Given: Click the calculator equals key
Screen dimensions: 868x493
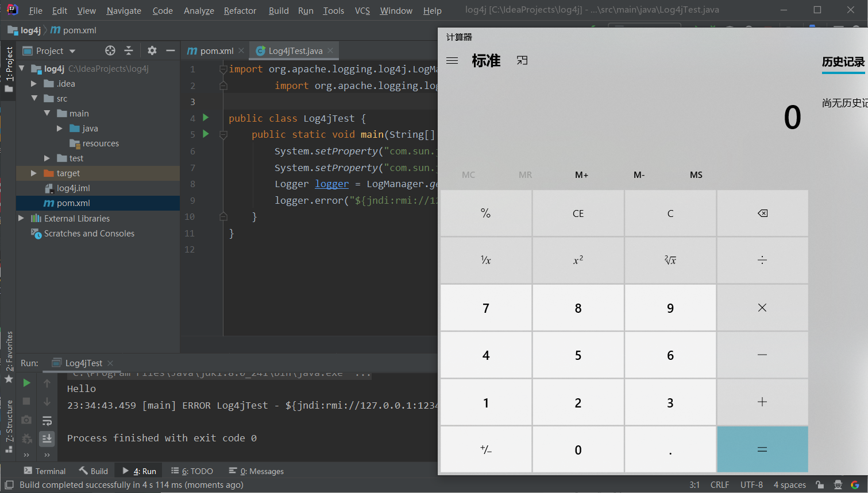Looking at the screenshot, I should (762, 449).
